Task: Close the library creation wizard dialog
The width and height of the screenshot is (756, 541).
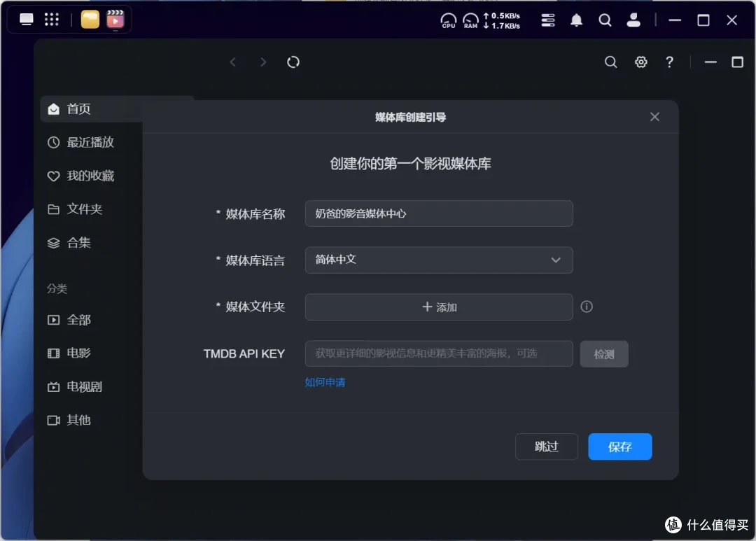Action: coord(654,117)
